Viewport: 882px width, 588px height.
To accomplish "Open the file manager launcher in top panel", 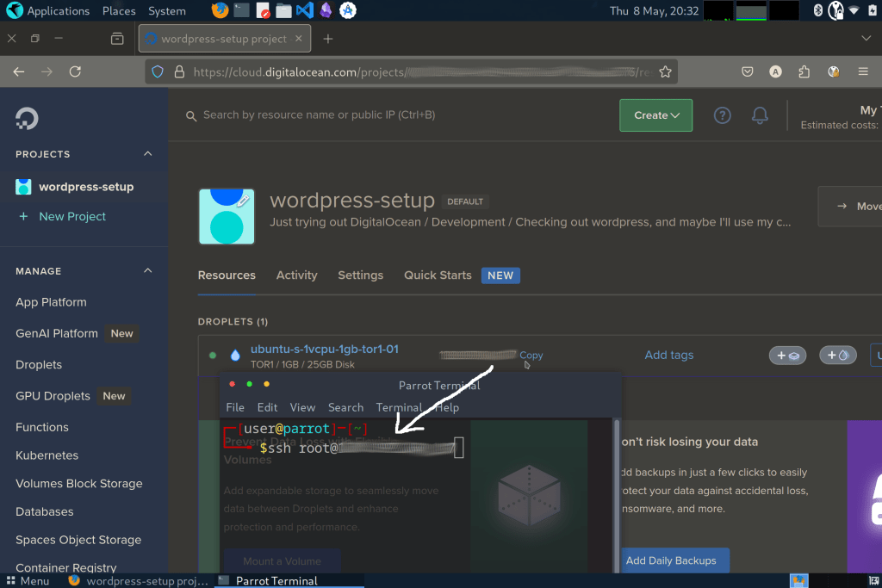I will point(283,10).
